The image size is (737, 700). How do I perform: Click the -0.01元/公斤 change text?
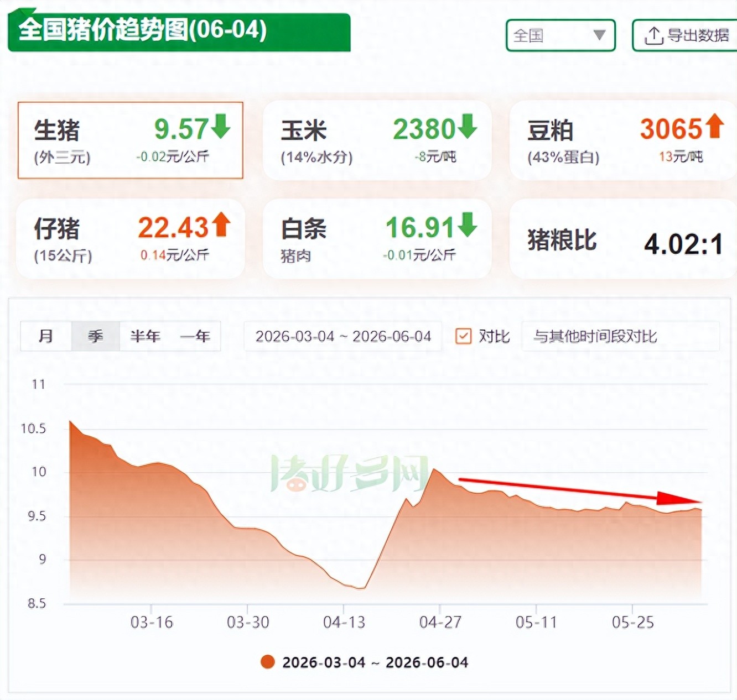click(419, 255)
